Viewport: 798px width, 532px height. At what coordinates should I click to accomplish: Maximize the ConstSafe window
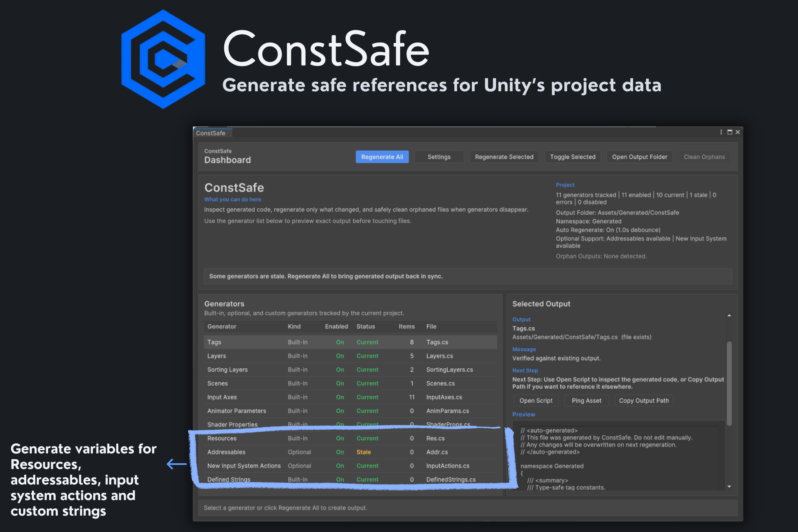730,132
